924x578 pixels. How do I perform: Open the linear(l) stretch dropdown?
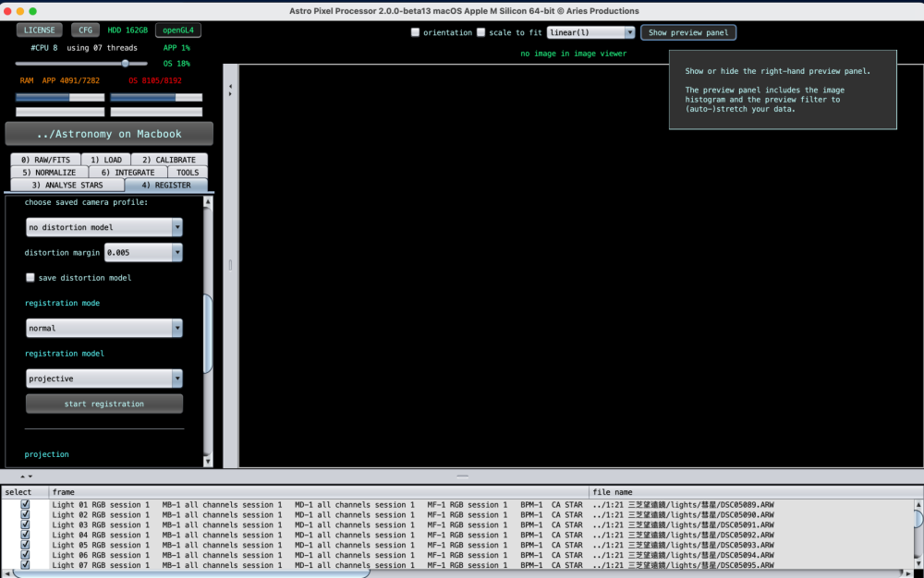[590, 31]
